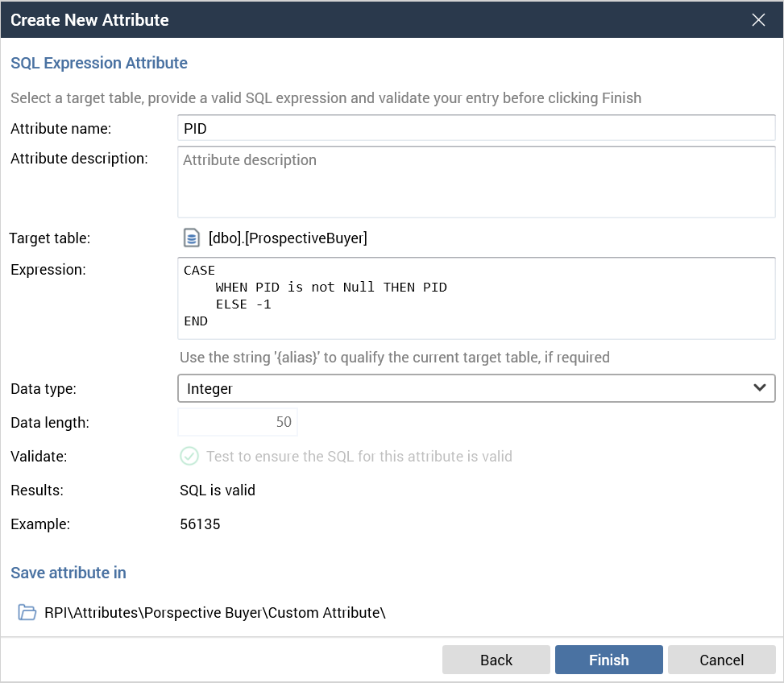
Task: Click the SQL Expression Attribute heading
Action: (x=99, y=63)
